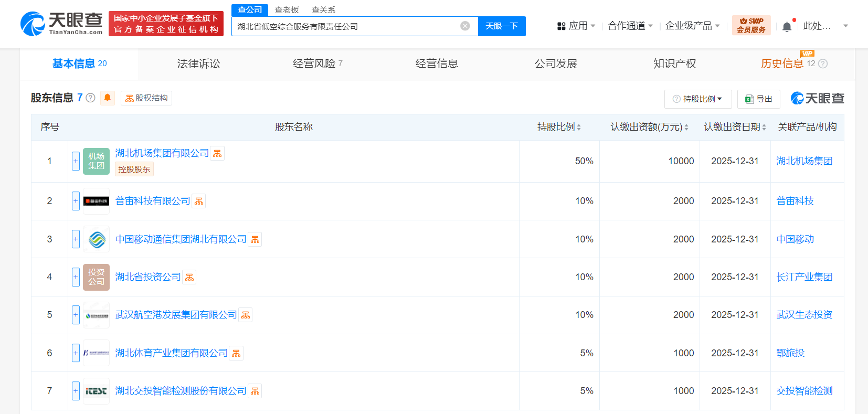Select the 知识产权 tab
This screenshot has height=414, width=868.
tap(675, 64)
